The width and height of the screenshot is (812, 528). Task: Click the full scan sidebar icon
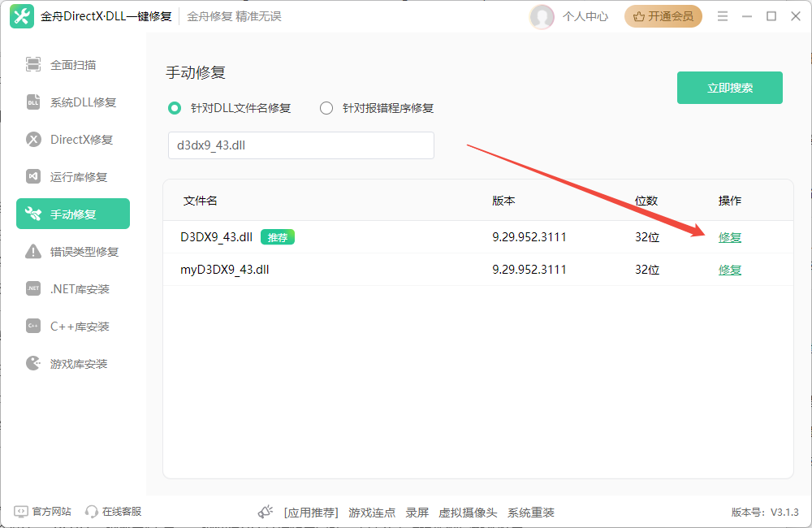click(33, 65)
